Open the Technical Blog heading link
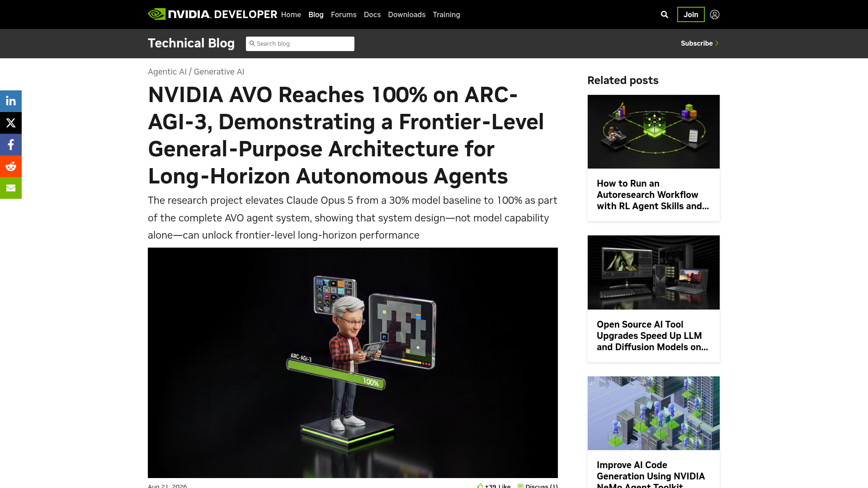This screenshot has width=868, height=488. pos(191,43)
